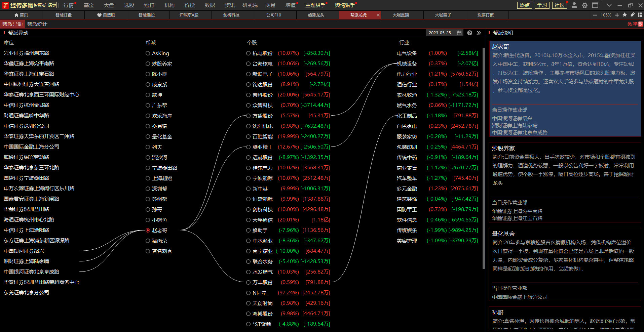Collapse the panel with double chevron

[x=479, y=33]
